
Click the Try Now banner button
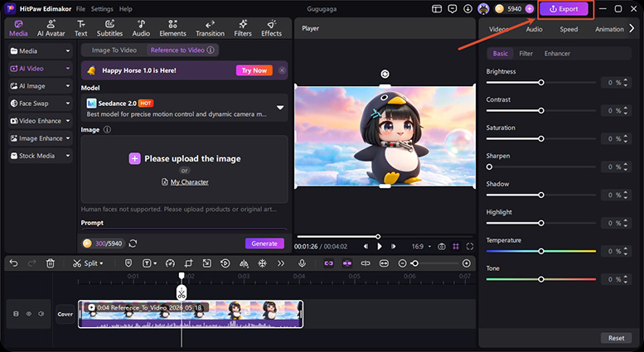click(x=254, y=70)
